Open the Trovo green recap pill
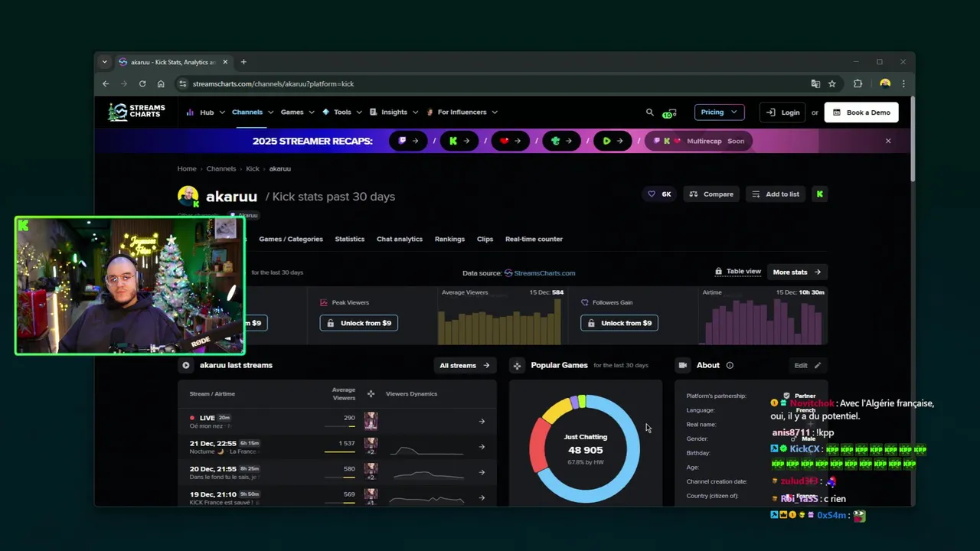The width and height of the screenshot is (980, 551). [x=562, y=141]
